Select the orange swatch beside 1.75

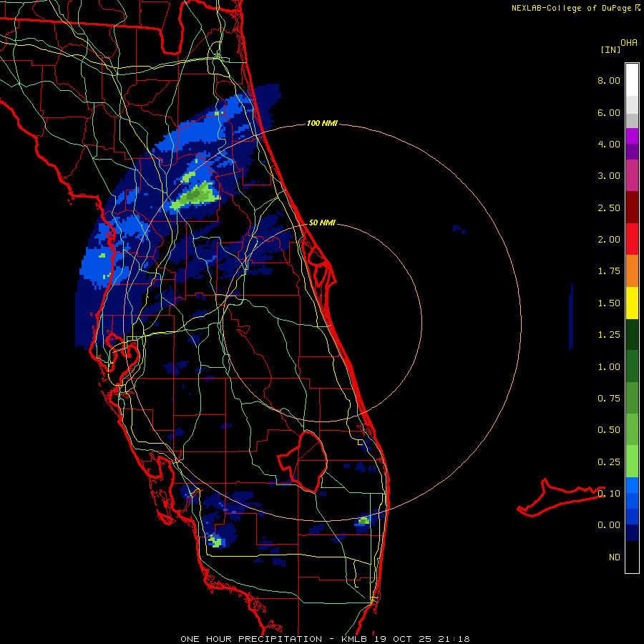coord(632,271)
